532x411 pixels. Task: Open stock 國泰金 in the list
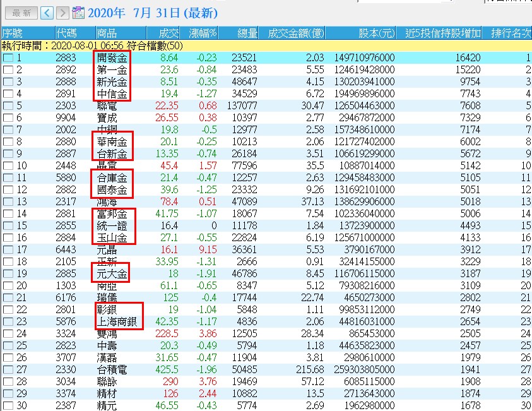(x=112, y=189)
